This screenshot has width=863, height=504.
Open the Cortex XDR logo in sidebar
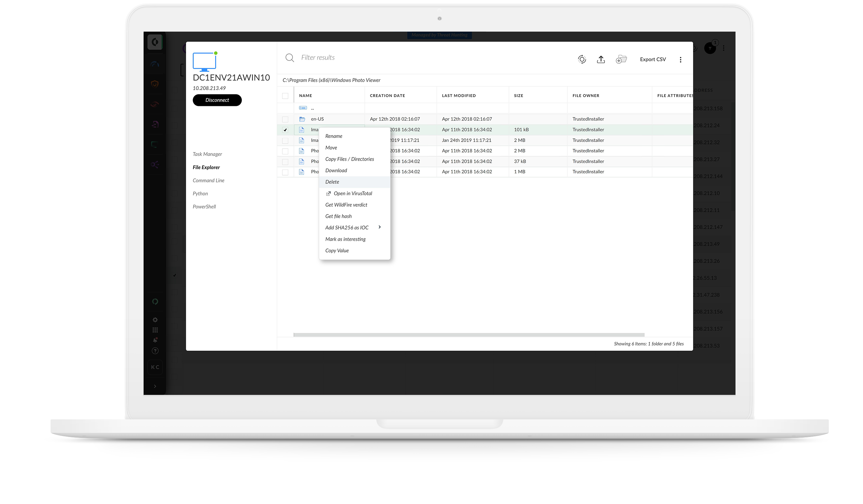coord(155,42)
